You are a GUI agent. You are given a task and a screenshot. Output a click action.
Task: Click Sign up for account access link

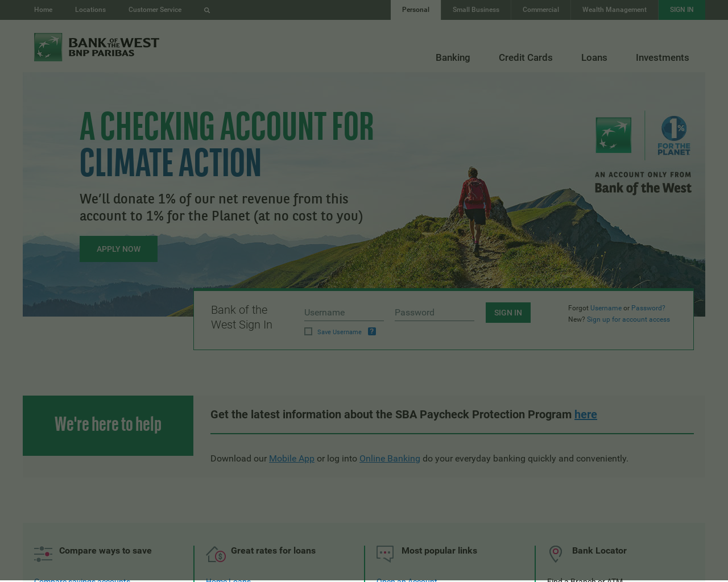coord(628,319)
